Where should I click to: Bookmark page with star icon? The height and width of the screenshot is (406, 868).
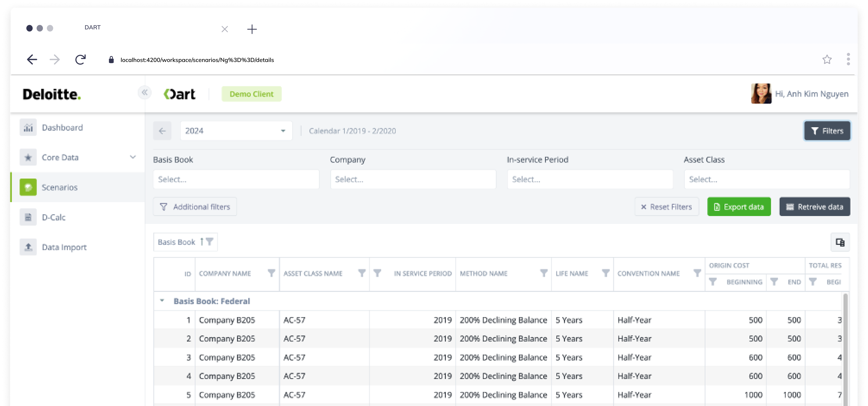[827, 60]
